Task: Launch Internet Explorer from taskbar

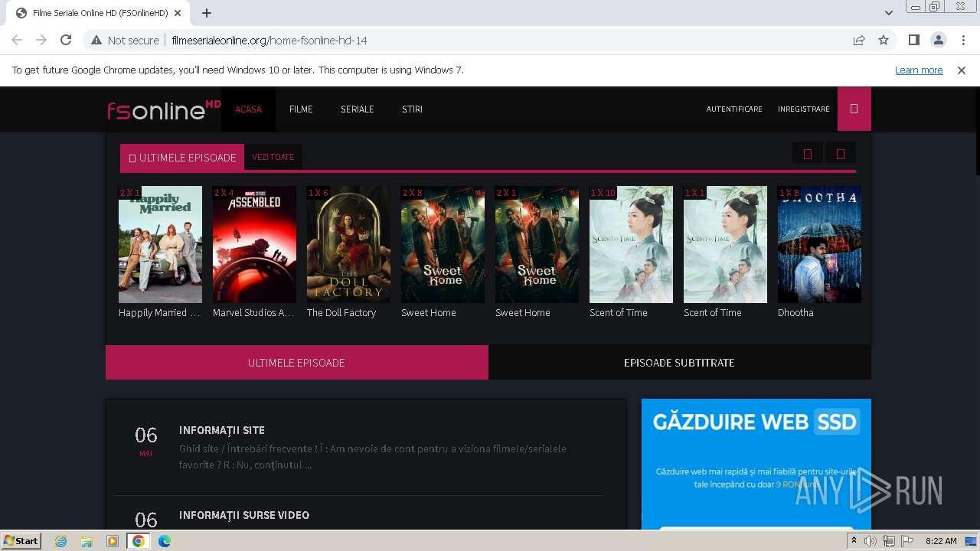Action: 60,541
